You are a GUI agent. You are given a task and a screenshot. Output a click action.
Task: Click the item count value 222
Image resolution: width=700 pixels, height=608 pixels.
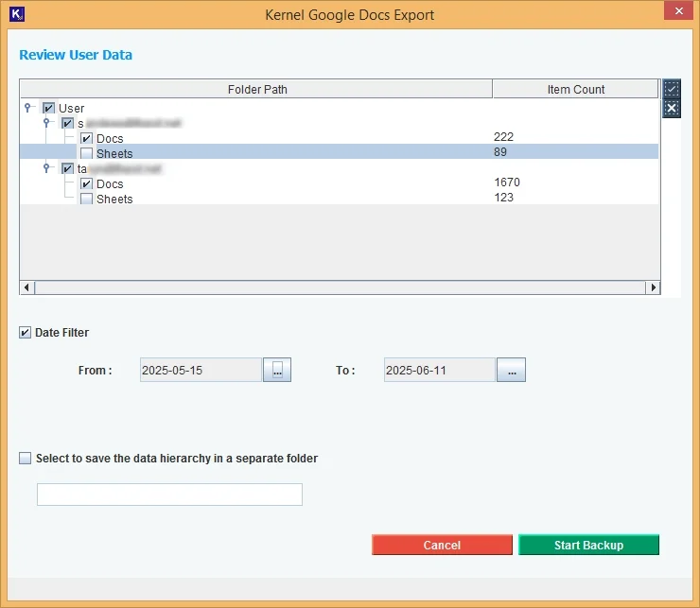click(503, 136)
